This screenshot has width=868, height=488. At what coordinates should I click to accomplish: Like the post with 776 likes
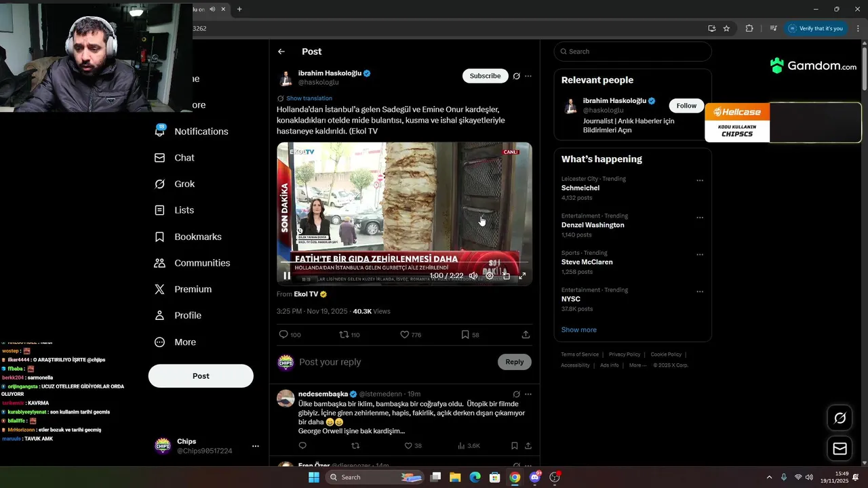point(411,335)
